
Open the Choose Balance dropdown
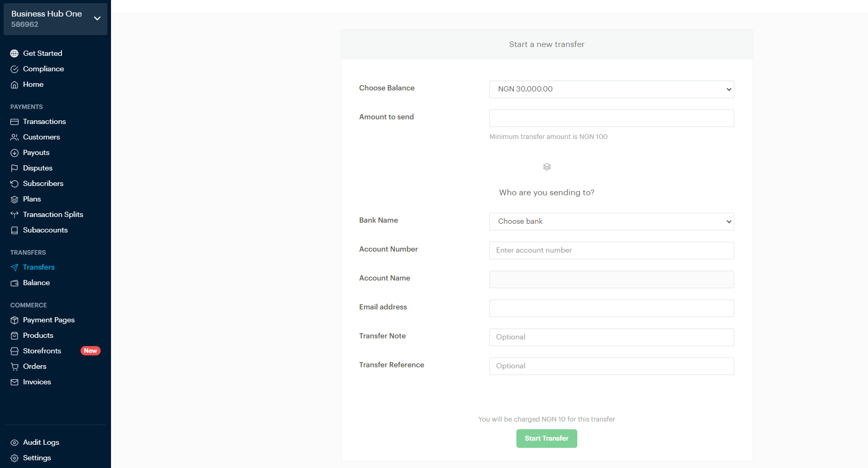tap(611, 89)
